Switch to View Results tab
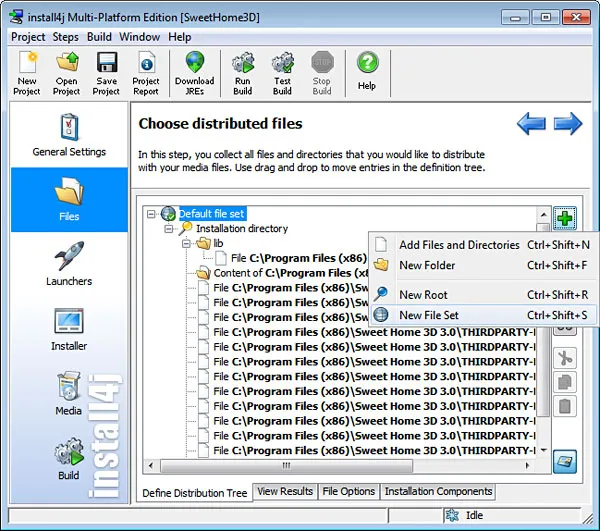 (x=285, y=491)
